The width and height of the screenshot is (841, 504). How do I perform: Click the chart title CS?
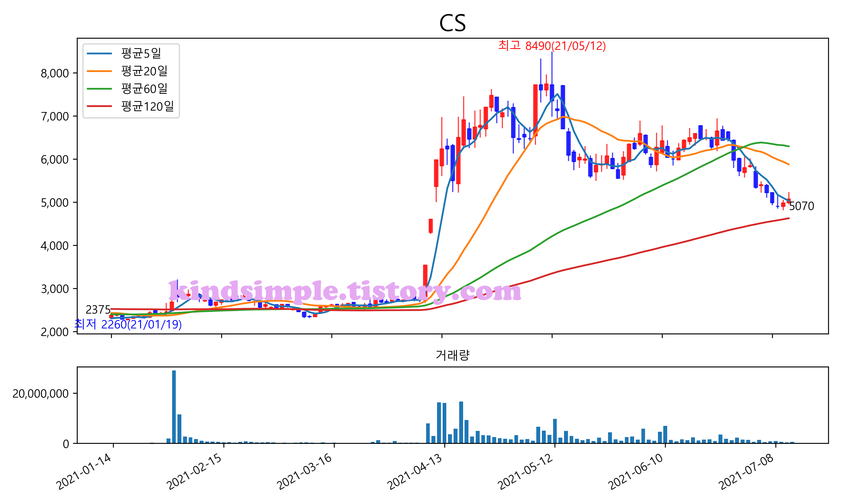pyautogui.click(x=452, y=23)
